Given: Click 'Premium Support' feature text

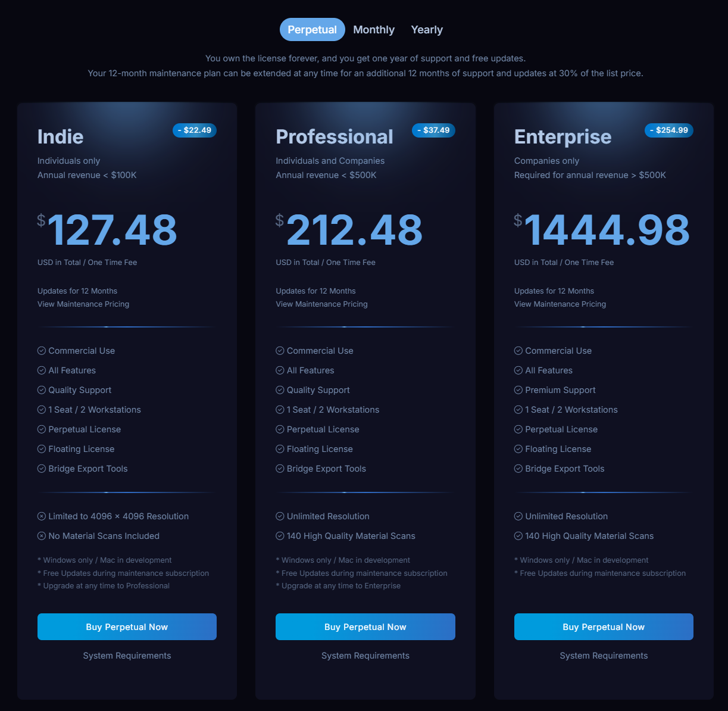Looking at the screenshot, I should click(x=560, y=390).
